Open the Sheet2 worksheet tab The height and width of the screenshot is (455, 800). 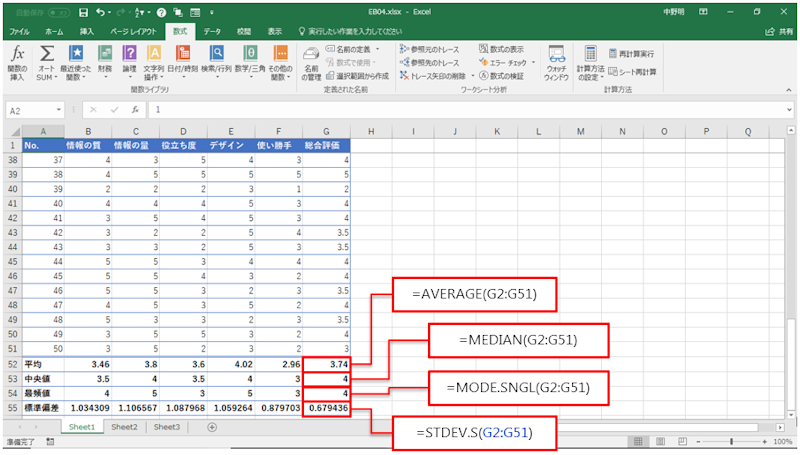point(124,427)
